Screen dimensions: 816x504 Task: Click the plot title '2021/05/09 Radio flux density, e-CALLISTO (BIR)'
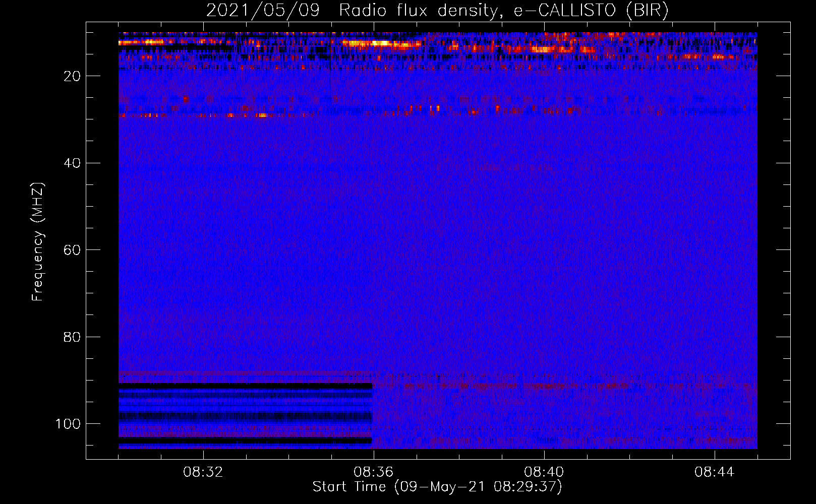[437, 11]
